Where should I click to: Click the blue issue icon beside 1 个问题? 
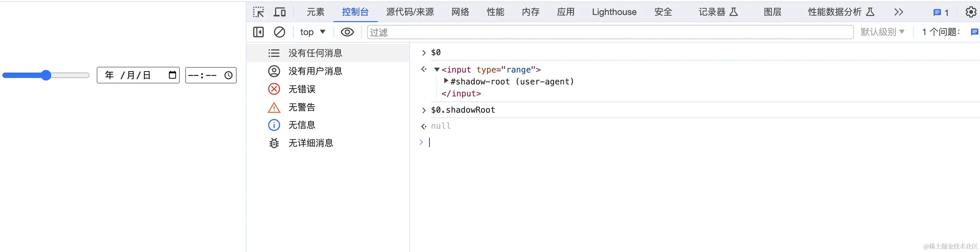pyautogui.click(x=975, y=32)
